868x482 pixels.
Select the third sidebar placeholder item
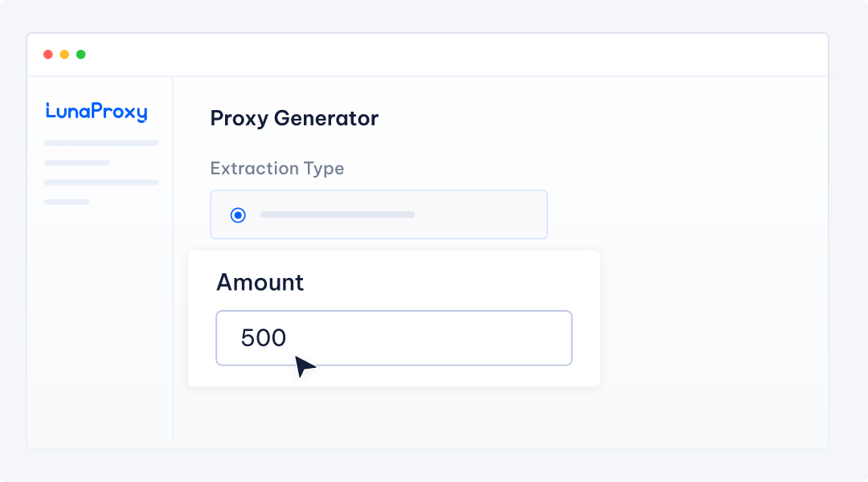(101, 182)
